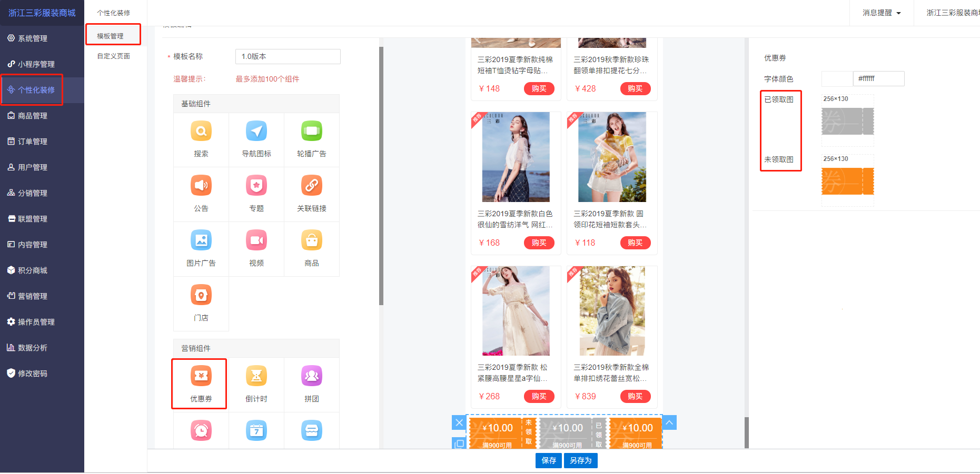Upload the gray 已领取图 coupon image
Viewport: 980px width, 474px height.
(847, 120)
